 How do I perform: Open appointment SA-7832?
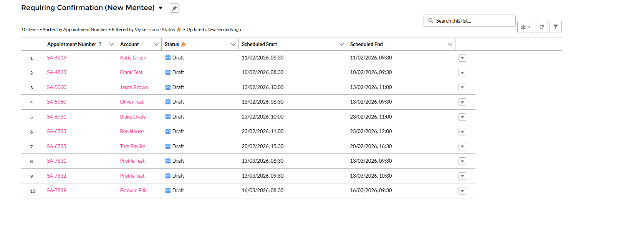point(56,176)
